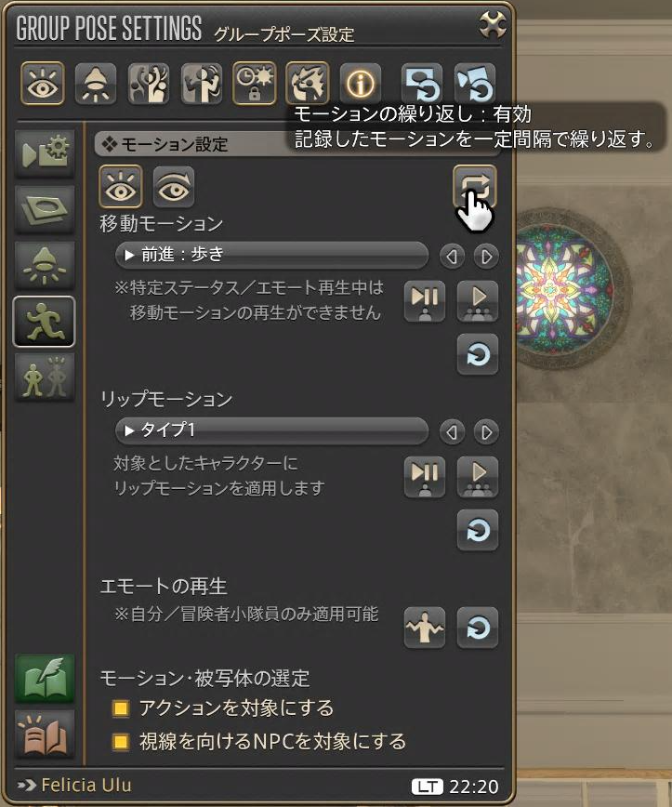The image size is (672, 807).
Task: Select the lamp lighting icon in the top toolbar
Action: [x=96, y=84]
